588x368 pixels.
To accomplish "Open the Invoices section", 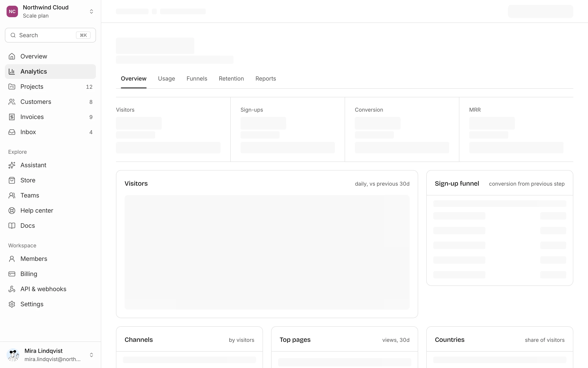I will [50, 117].
